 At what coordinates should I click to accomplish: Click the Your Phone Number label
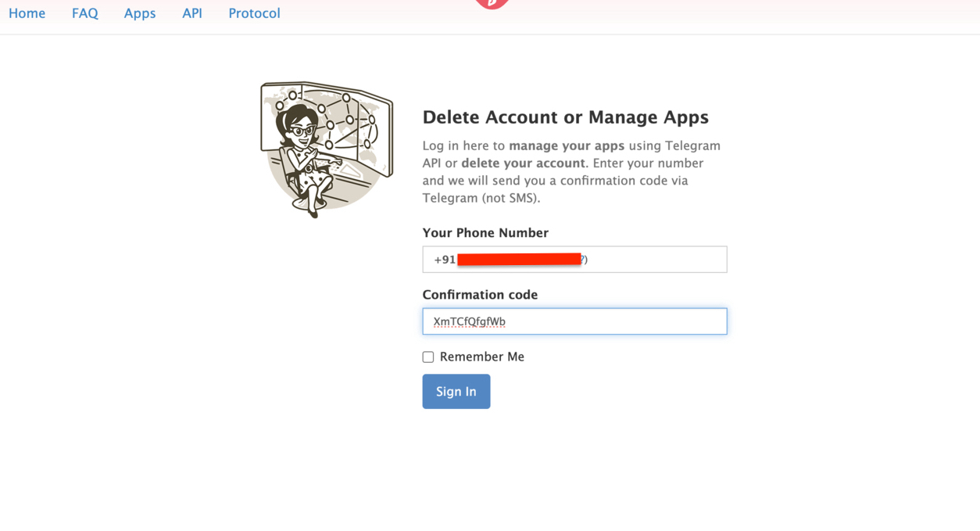[485, 233]
